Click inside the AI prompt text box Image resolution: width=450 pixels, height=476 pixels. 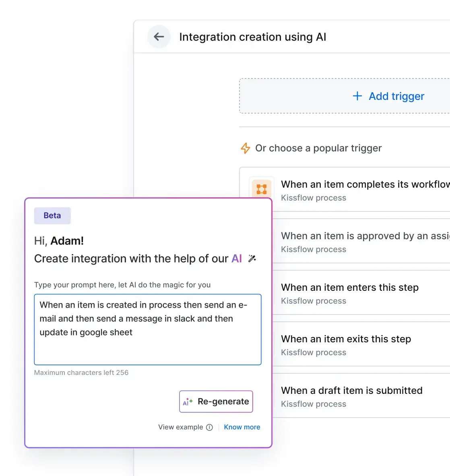tap(148, 329)
